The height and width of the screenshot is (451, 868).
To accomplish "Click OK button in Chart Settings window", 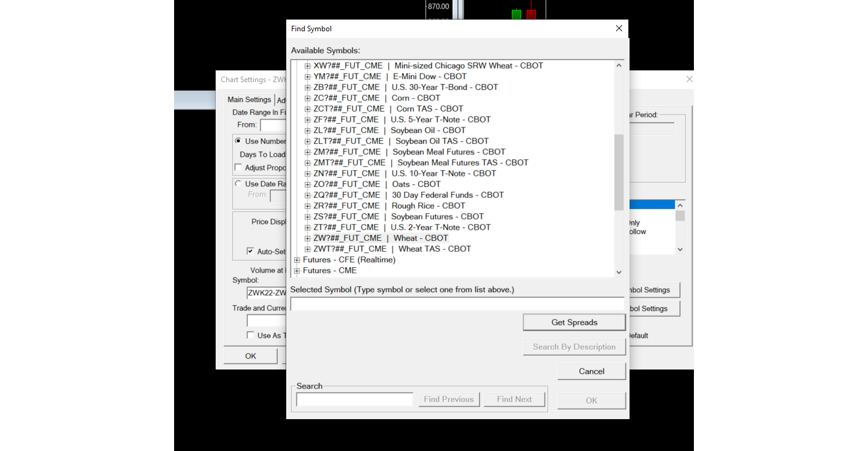I will [x=251, y=356].
